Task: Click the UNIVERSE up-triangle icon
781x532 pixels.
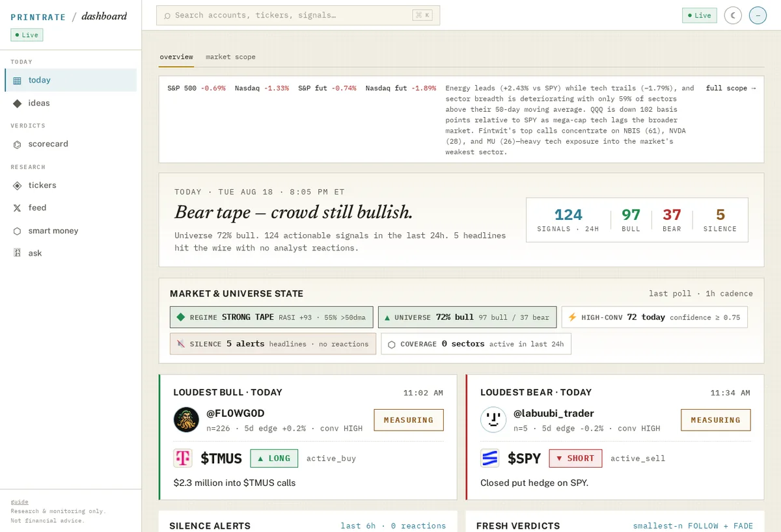Action: tap(387, 317)
